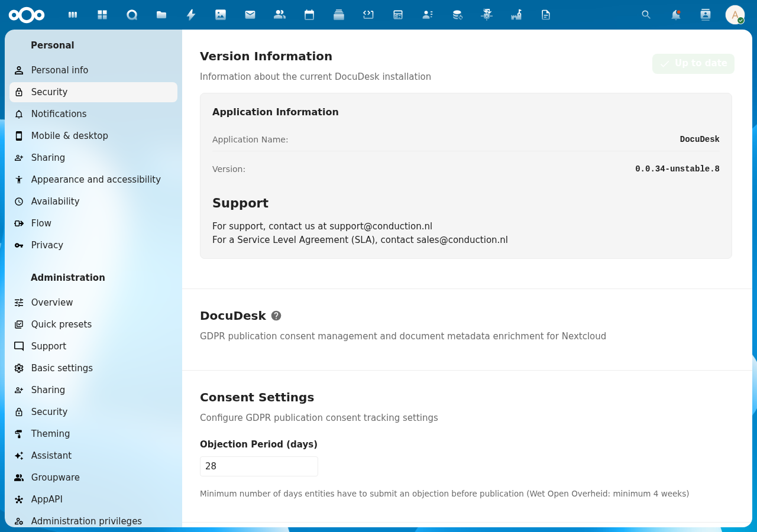Viewport: 757px width, 532px height.
Task: Open Appearance and accessibility settings
Action: pos(93,180)
